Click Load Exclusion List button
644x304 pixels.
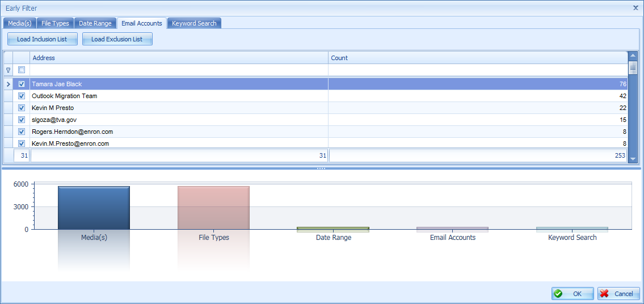click(117, 40)
